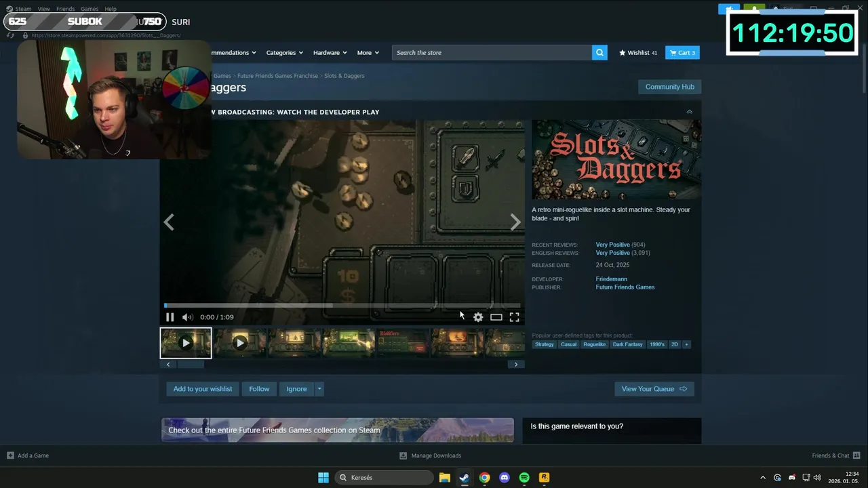This screenshot has width=868, height=488.
Task: Open the View menu
Action: 44,9
